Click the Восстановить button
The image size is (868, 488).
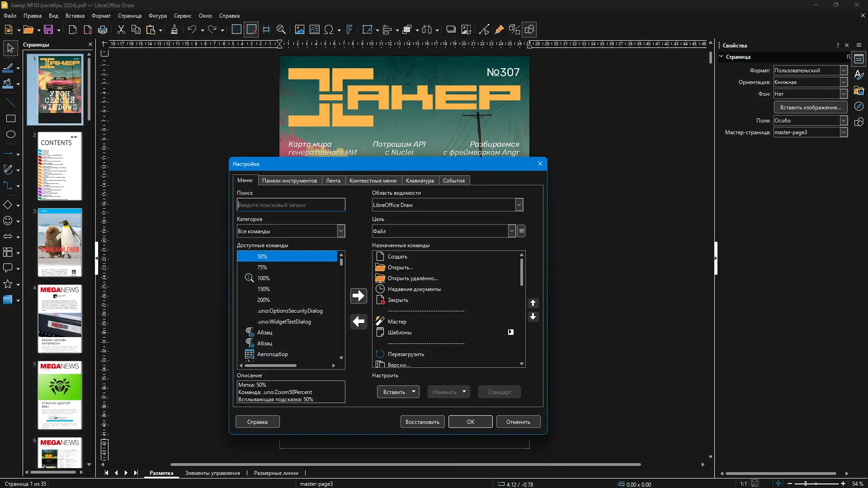[x=422, y=422]
